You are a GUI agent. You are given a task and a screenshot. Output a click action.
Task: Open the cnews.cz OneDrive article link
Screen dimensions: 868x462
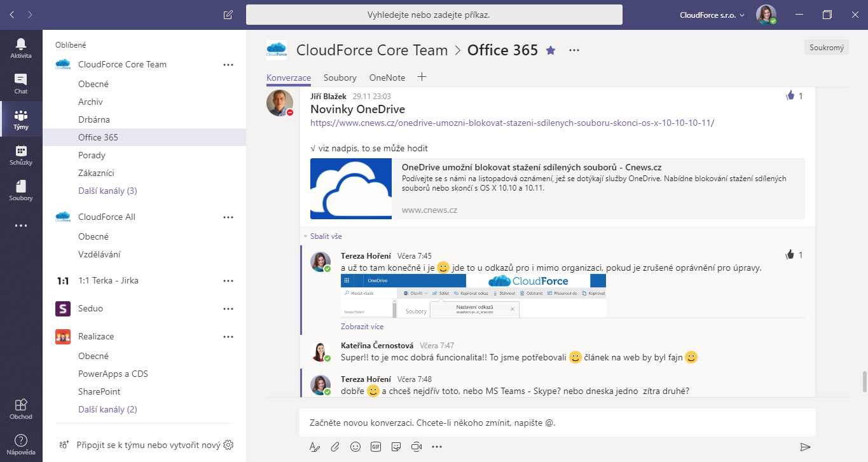pyautogui.click(x=513, y=123)
